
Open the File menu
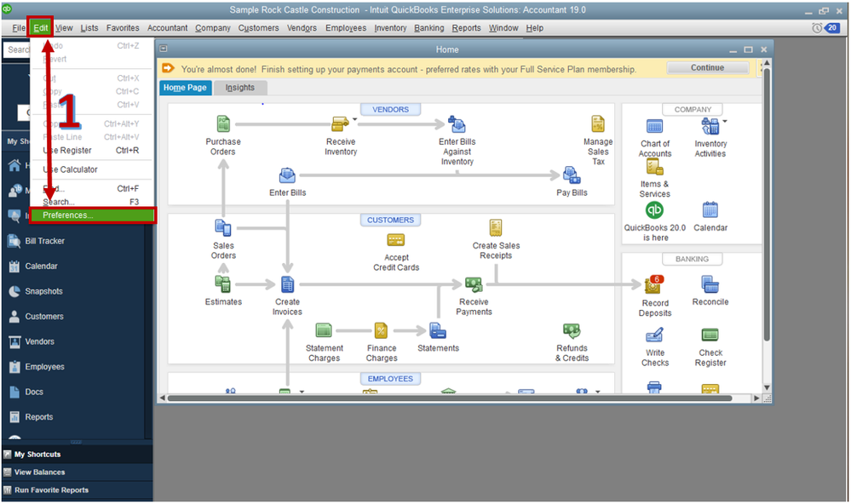click(19, 27)
